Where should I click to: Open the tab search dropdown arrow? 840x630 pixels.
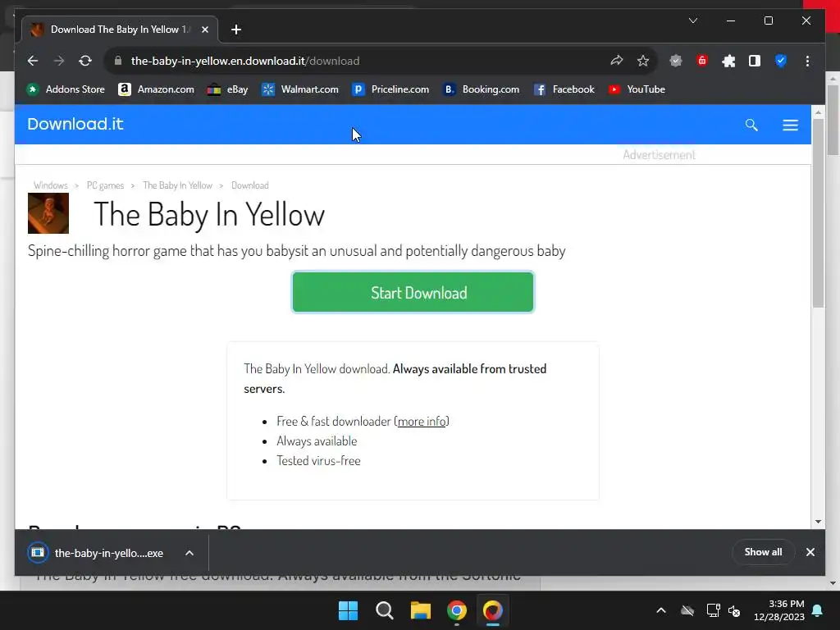point(692,21)
